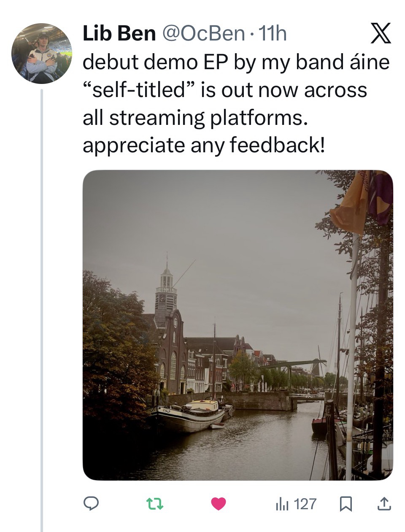Open the reply composer via speech bubble
The height and width of the screenshot is (532, 405).
pos(91,503)
